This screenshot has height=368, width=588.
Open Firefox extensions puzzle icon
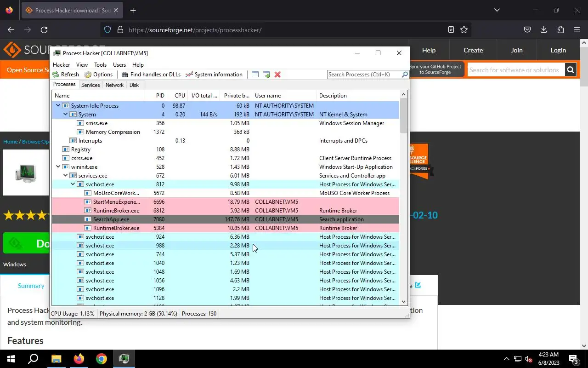560,30
